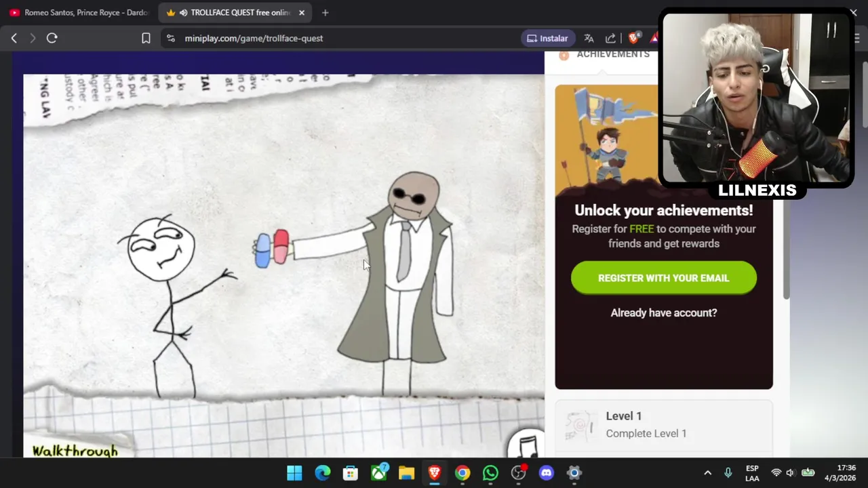Click the achievements panel scrollbar
This screenshot has width=868, height=488.
786,251
